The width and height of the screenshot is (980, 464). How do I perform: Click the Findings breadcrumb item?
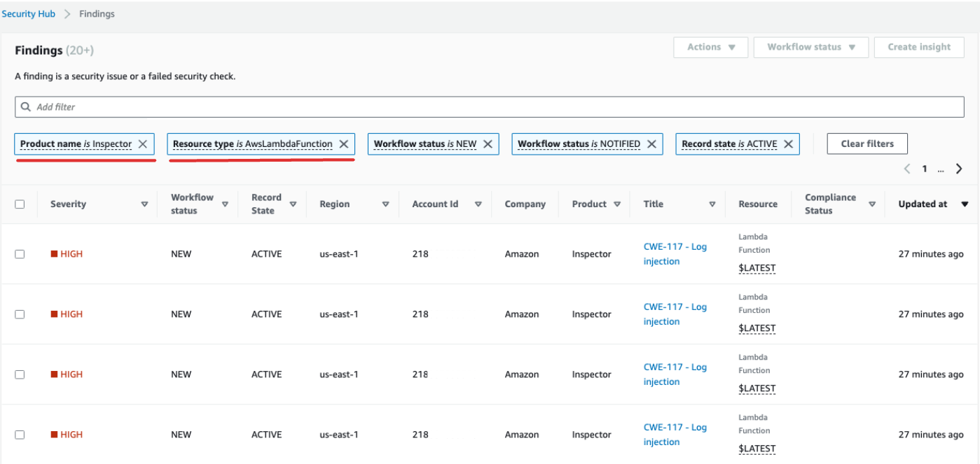click(x=97, y=13)
